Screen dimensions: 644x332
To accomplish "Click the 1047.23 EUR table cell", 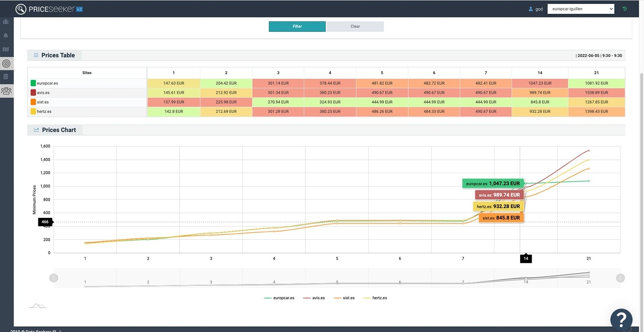I will [x=540, y=83].
